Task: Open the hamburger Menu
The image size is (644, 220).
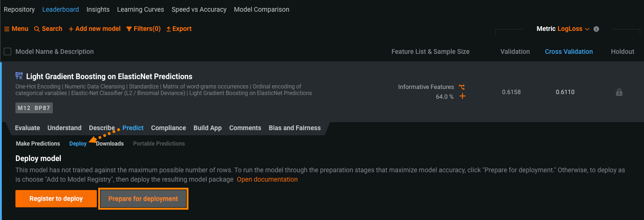Action: (16, 29)
